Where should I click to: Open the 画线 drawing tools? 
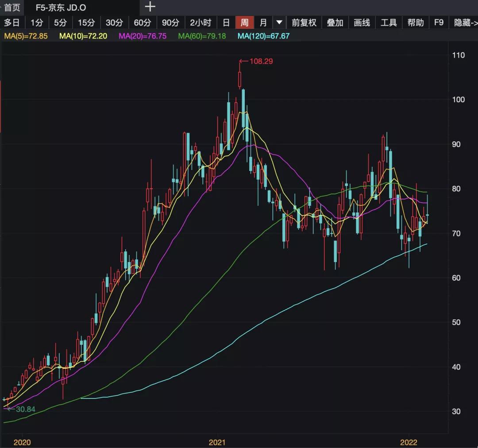tap(362, 23)
